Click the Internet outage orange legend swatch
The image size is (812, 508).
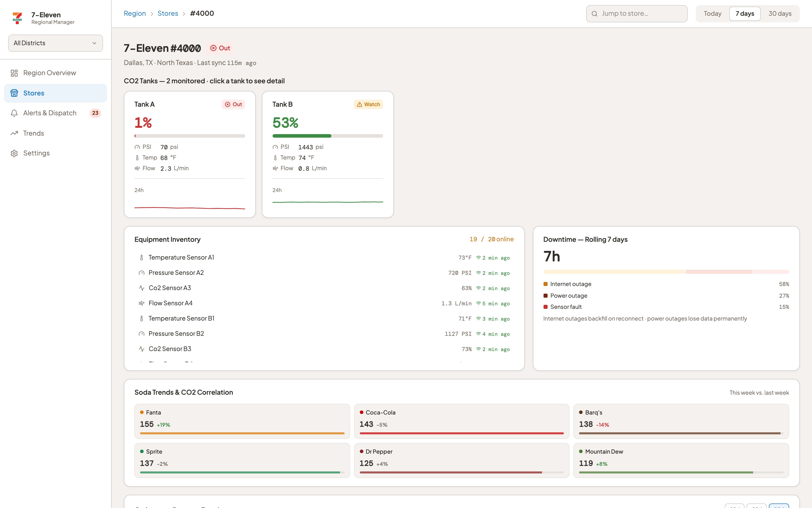pyautogui.click(x=546, y=284)
